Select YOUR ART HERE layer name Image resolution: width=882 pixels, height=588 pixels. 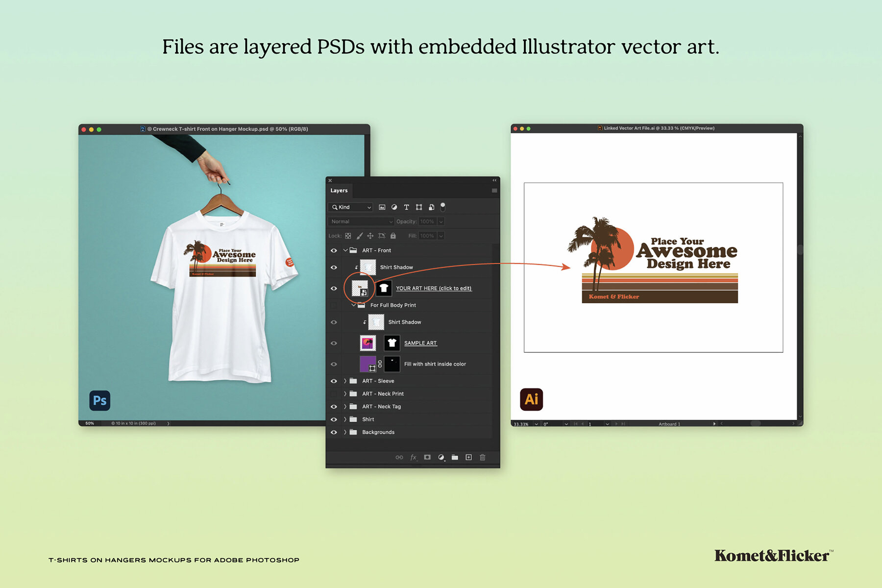point(433,288)
